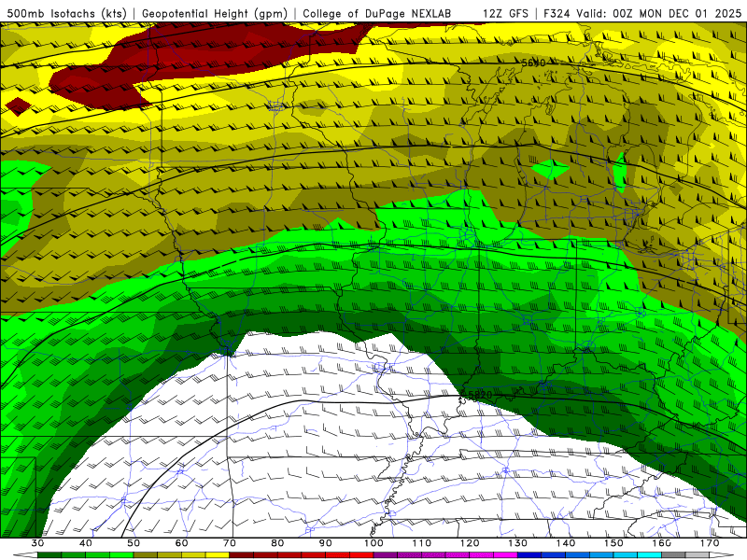
Task: Click the 5640 height contour label
Action: click(x=533, y=63)
